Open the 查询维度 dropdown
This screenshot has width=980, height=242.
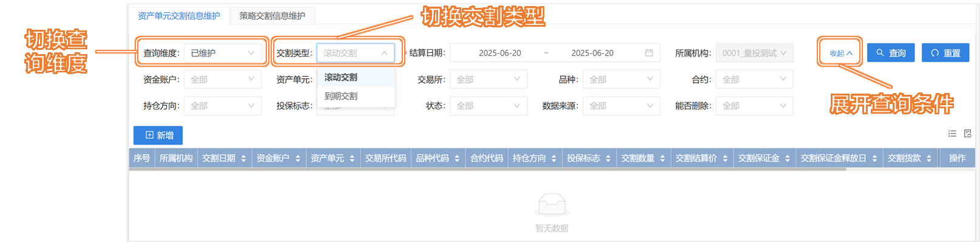point(222,53)
